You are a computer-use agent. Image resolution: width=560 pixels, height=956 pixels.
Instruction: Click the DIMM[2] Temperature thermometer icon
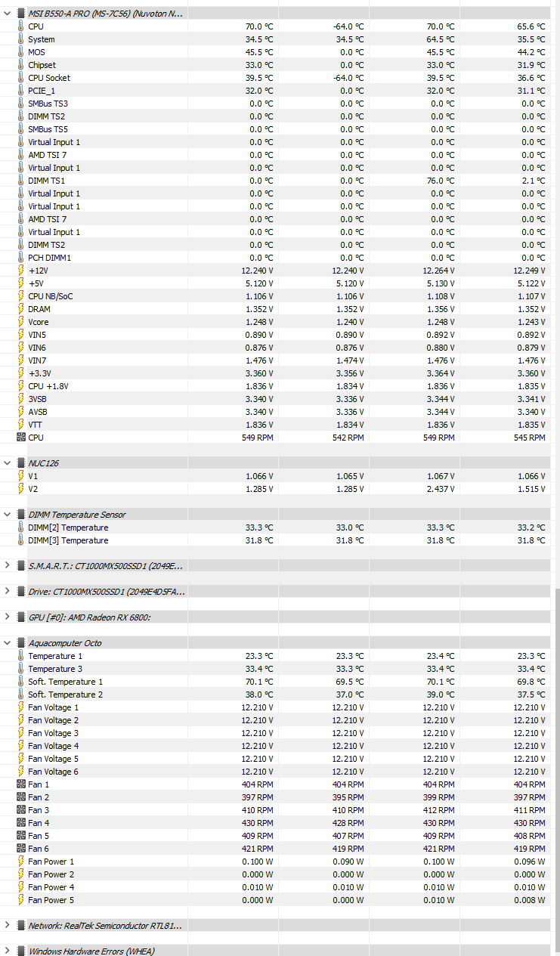click(21, 528)
